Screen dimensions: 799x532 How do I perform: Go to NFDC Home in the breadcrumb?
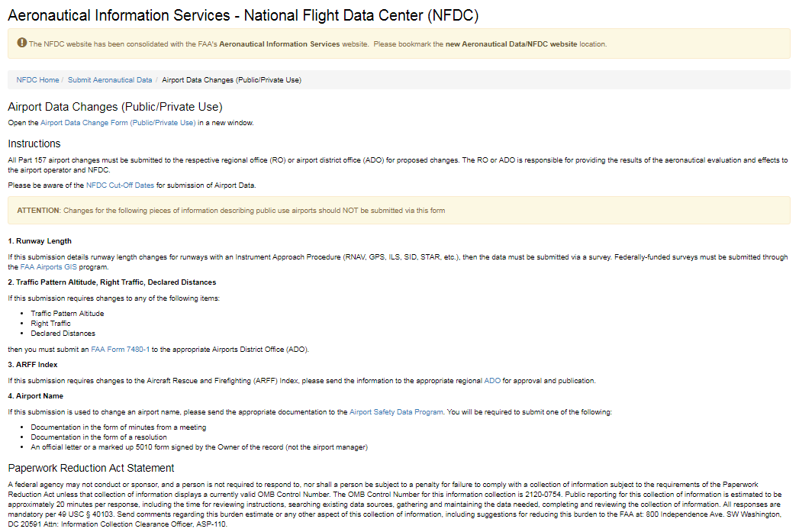tap(37, 79)
